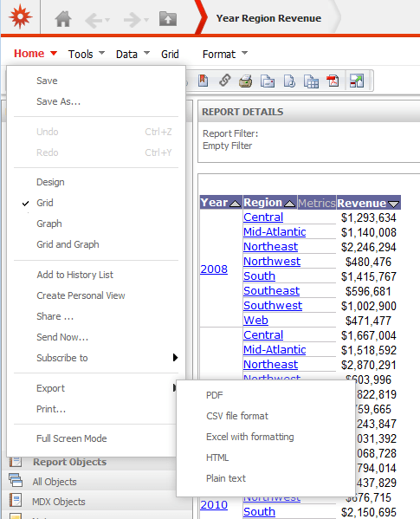Open All Objects in the side panel
Viewport: 420px width, 519px height.
pos(55,482)
